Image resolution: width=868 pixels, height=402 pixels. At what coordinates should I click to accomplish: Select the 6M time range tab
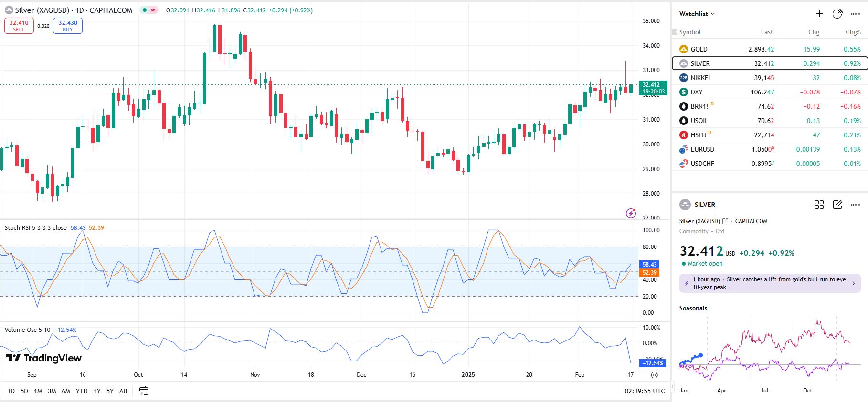coord(66,391)
